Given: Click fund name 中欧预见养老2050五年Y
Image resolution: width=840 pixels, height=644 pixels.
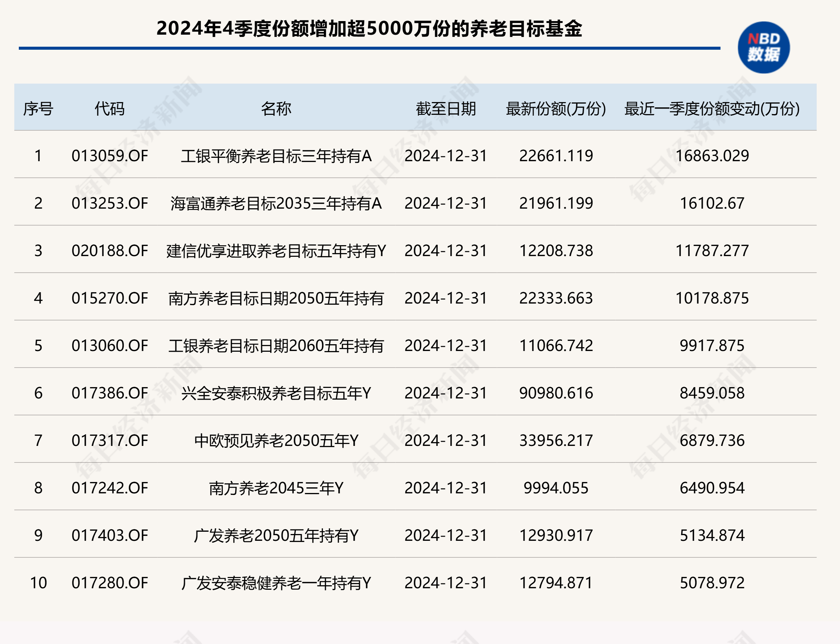Looking at the screenshot, I should pos(276,441).
